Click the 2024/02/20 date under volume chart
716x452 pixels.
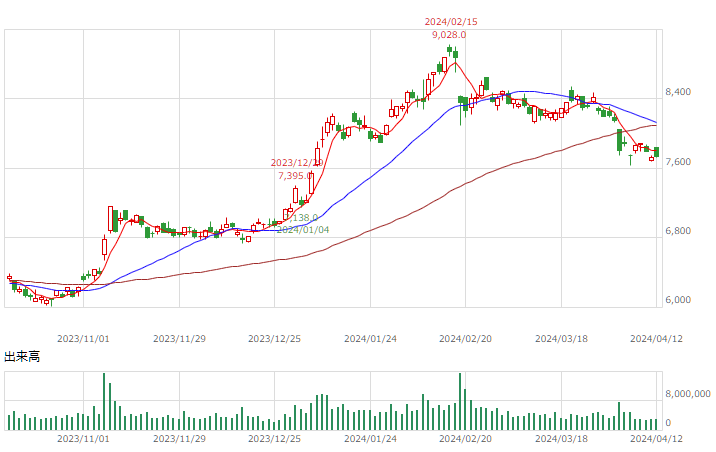(x=465, y=439)
